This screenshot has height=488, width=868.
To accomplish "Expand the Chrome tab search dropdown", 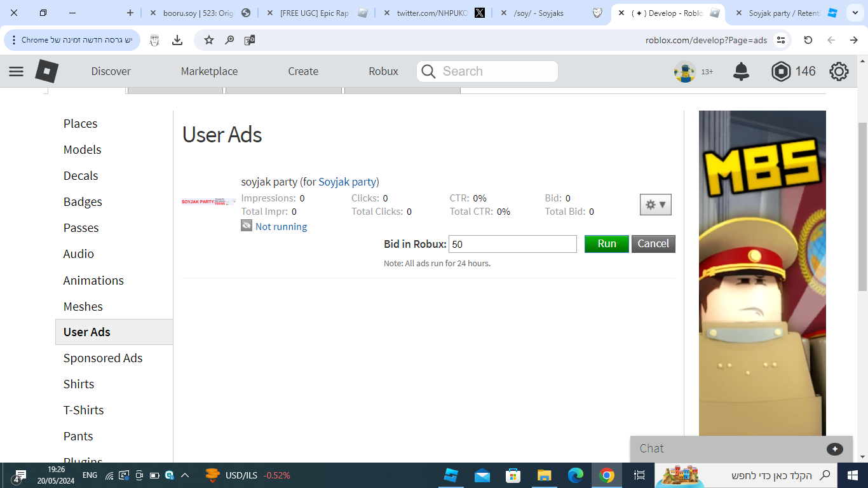I will click(x=855, y=13).
